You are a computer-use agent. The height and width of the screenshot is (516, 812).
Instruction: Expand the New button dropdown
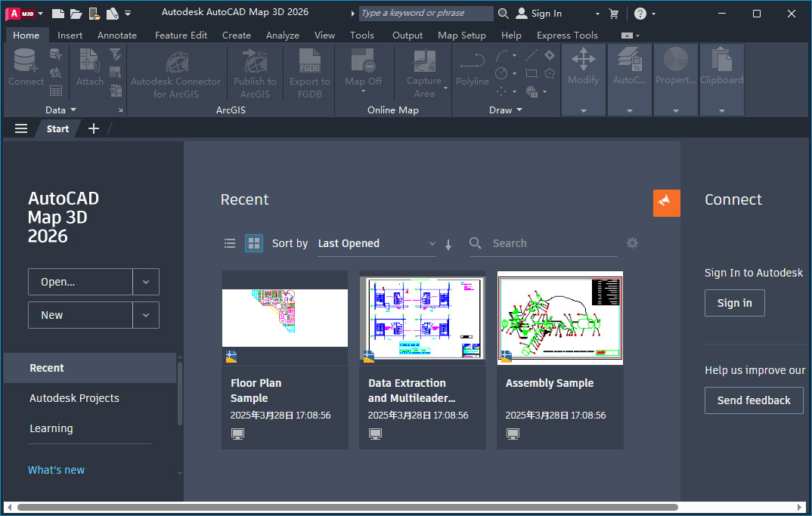pos(145,315)
